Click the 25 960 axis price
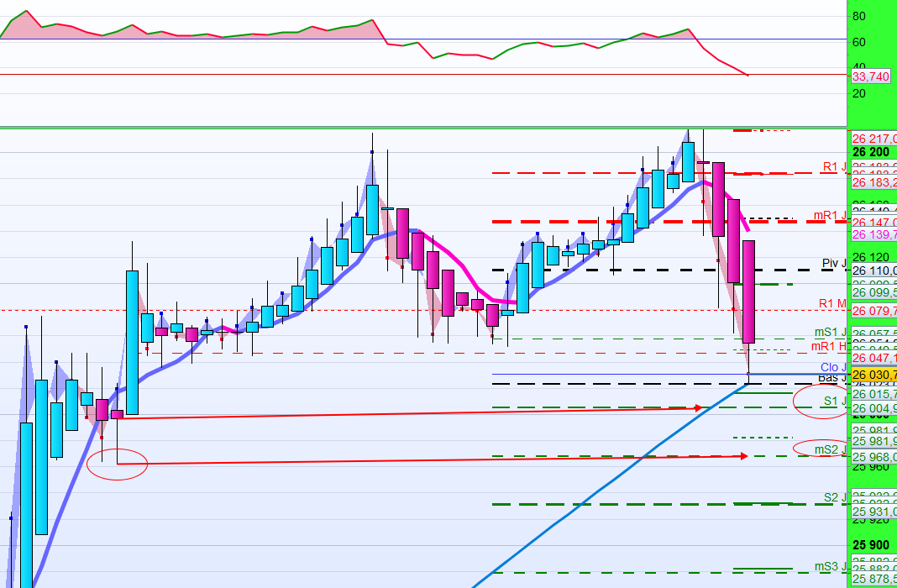 point(871,467)
